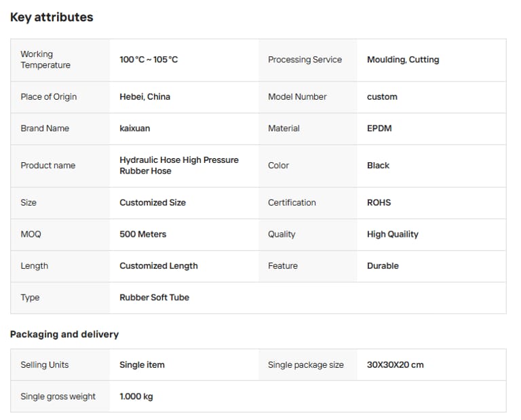Screen dimensions: 521x420
Task: Click the "100°C ~ 105°C" temperature value
Action: point(149,60)
